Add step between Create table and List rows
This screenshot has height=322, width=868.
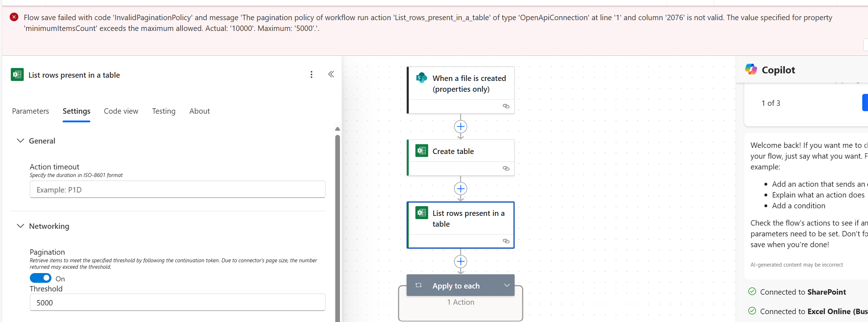[x=460, y=189]
